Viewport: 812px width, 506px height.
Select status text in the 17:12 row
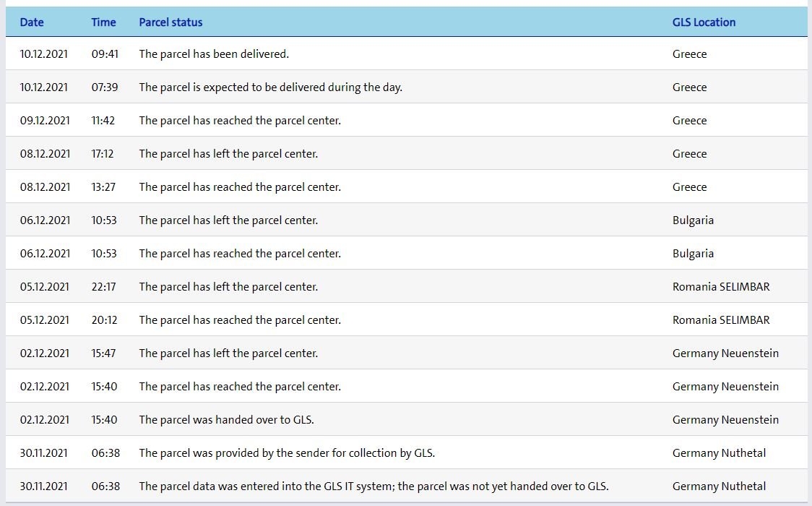(228, 154)
